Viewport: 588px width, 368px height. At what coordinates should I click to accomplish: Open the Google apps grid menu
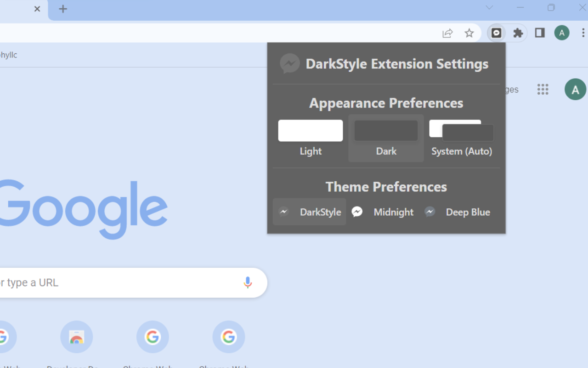[543, 89]
